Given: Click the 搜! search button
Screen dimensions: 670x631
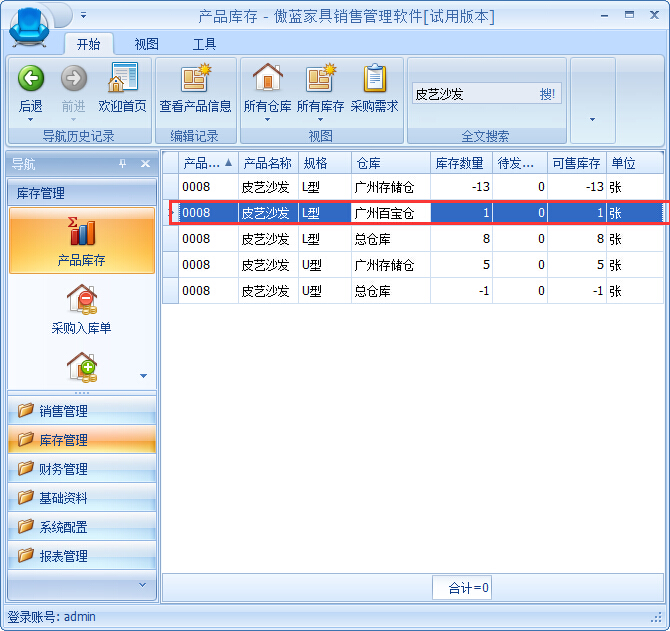Looking at the screenshot, I should (548, 94).
